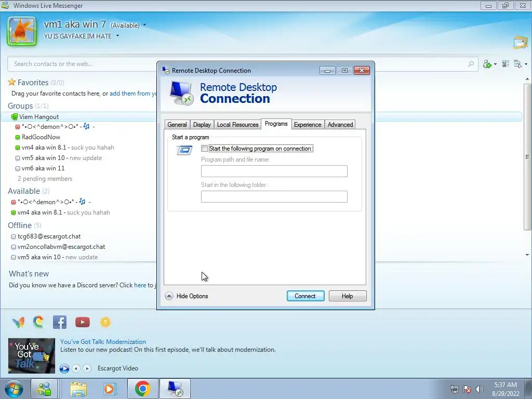Click the magnifier search icon in Messenger
The width and height of the screenshot is (532, 399).
click(471, 64)
